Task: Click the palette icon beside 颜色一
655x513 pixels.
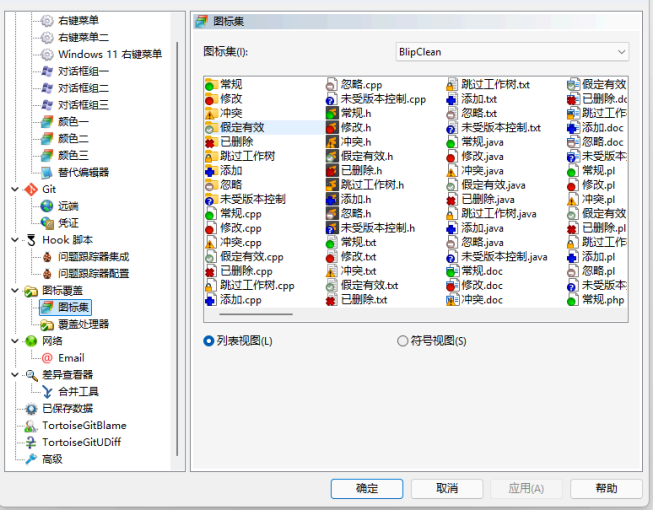Action: [x=47, y=122]
